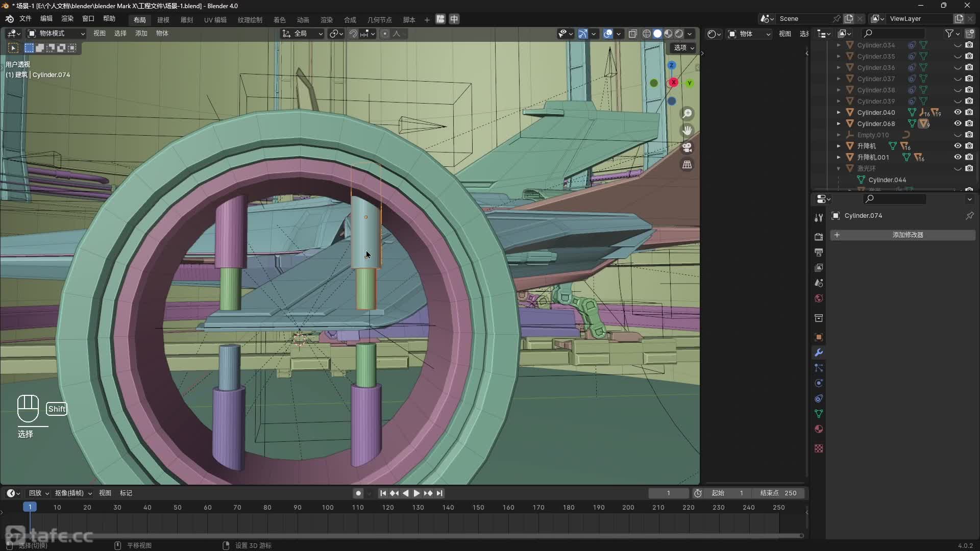Open the outliner filter dropdown
Screen dimensions: 980x551
[x=952, y=34]
